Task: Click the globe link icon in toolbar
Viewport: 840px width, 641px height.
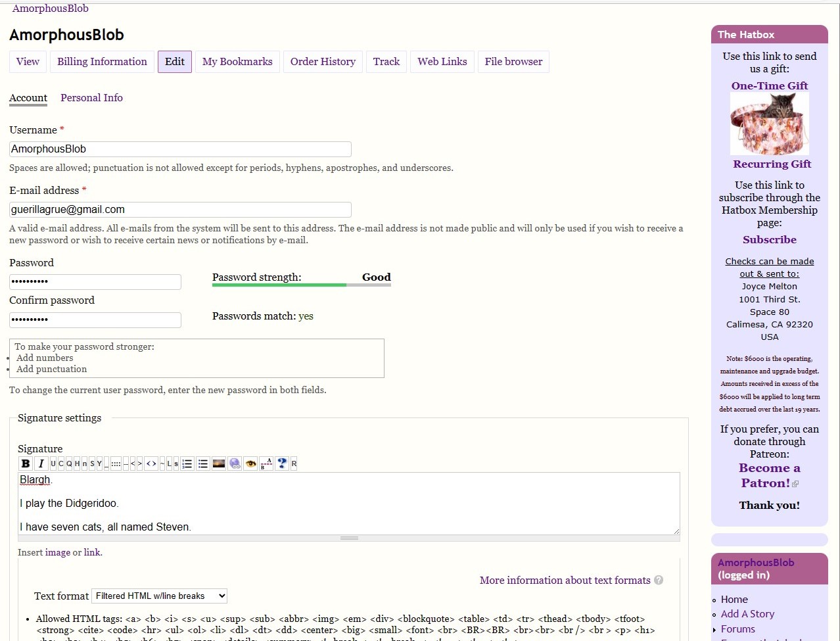Action: pyautogui.click(x=235, y=463)
